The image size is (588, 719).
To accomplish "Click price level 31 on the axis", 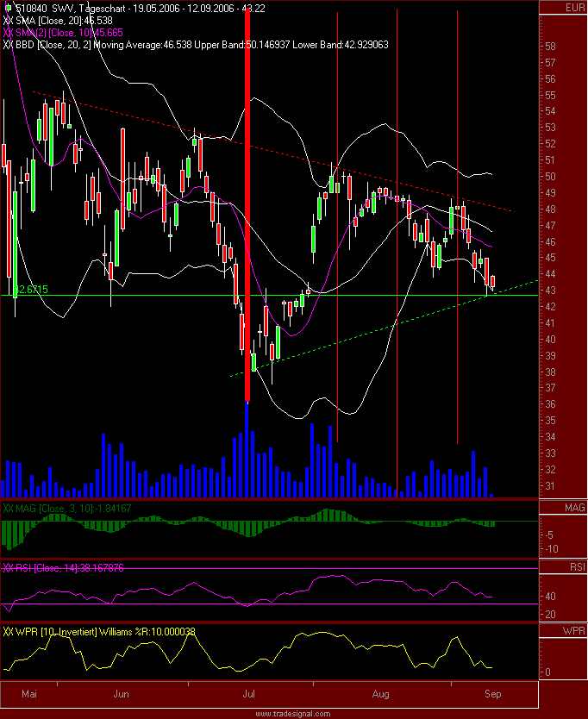I will 550,485.
